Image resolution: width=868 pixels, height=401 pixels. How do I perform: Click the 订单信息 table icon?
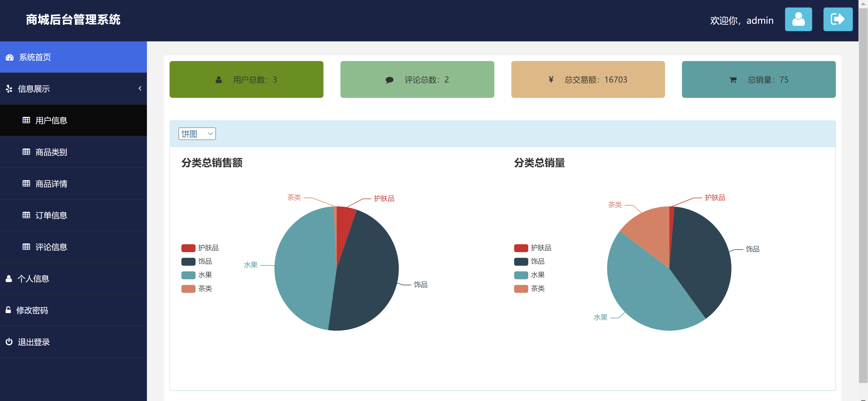click(26, 215)
